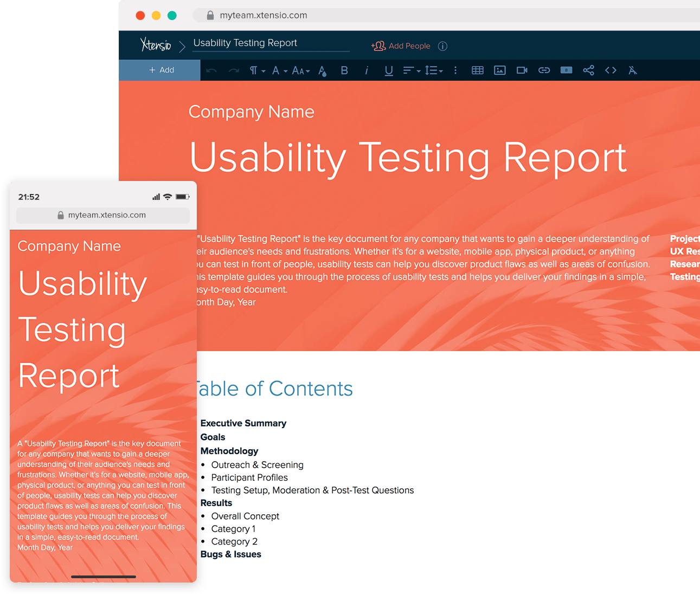The width and height of the screenshot is (700, 595).
Task: Share the document via the share icon
Action: [588, 70]
